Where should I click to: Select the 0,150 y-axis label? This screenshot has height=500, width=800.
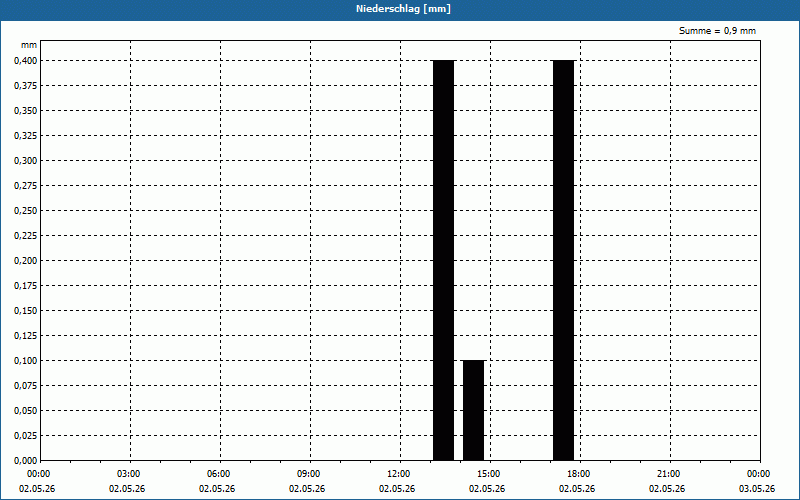click(x=25, y=311)
